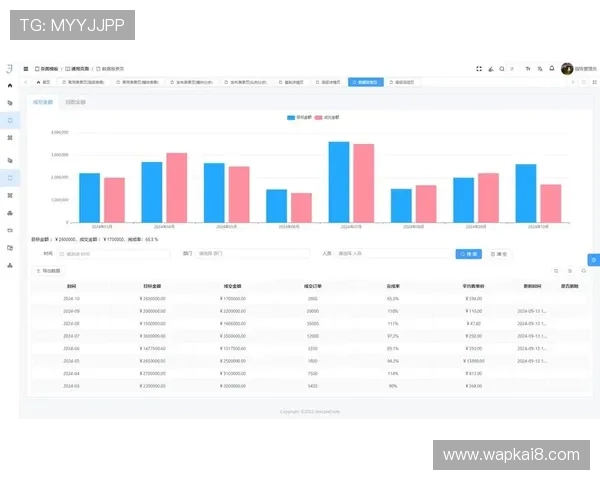Viewport: 600px width, 480px height.
Task: Toggle the blue target amount legend series
Action: coord(297,117)
